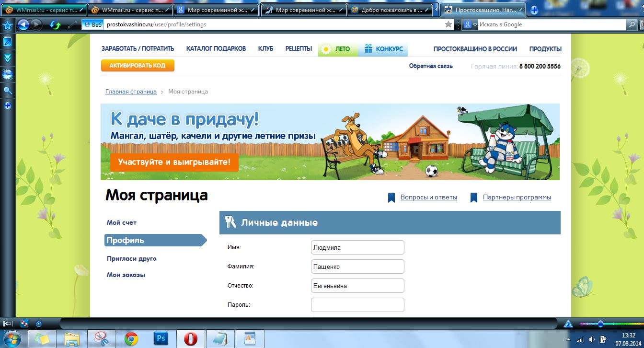Image resolution: width=644 pixels, height=348 pixels.
Task: Click the empty Пароль input field
Action: tap(357, 305)
